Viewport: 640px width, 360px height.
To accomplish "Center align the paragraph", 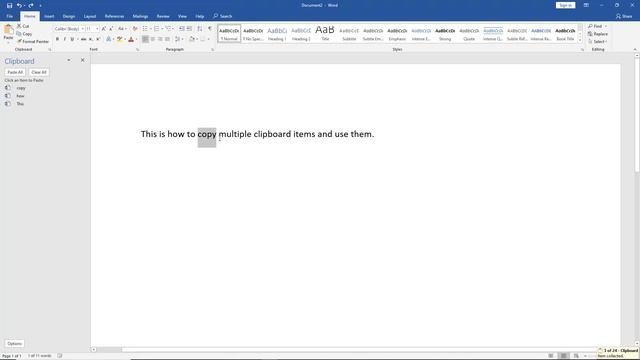I will tap(153, 39).
